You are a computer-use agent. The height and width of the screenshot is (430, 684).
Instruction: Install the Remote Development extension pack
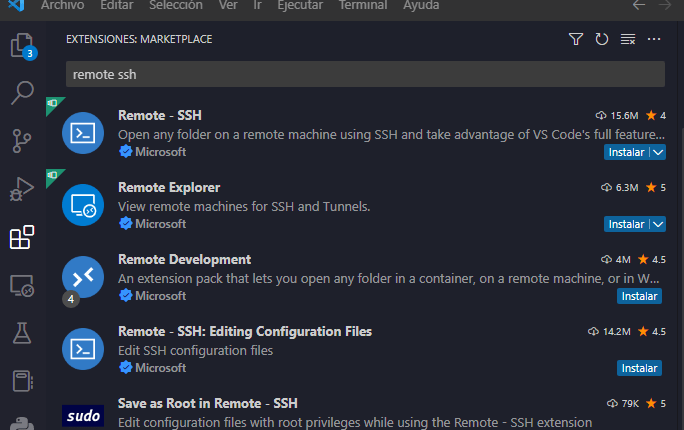(x=639, y=296)
